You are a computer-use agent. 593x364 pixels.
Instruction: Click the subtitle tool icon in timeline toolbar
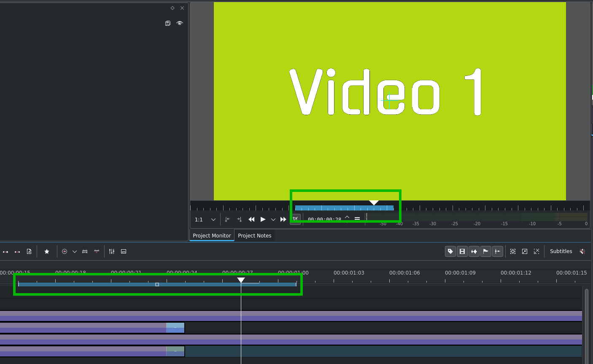click(124, 251)
